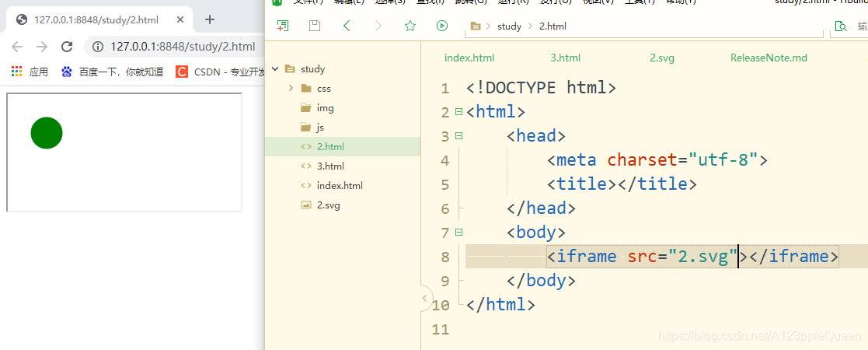Screen dimensions: 868x350
Task: Click the closing body tag on line 9
Action: click(542, 281)
